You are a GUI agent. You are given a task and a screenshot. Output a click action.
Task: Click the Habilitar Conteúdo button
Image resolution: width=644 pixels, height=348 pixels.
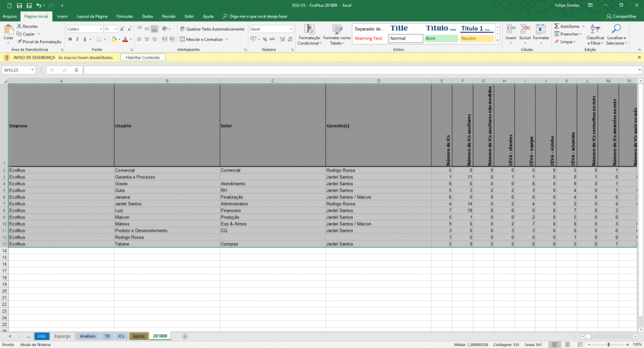click(143, 57)
